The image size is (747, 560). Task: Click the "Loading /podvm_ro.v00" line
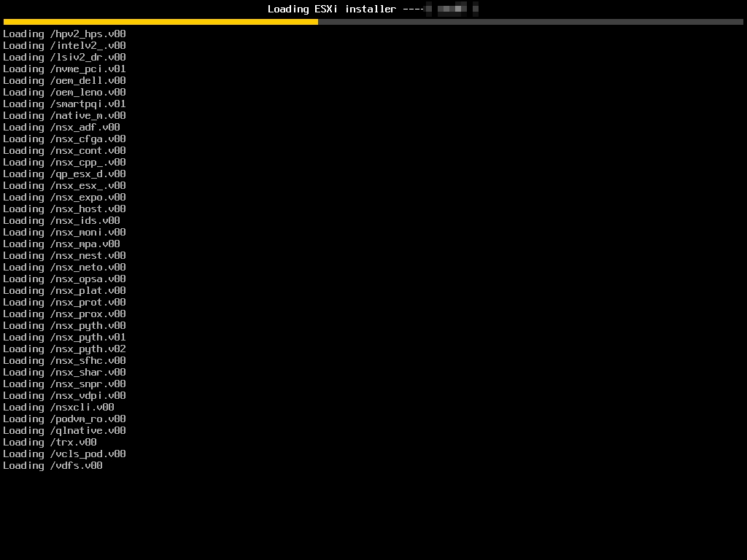(x=64, y=419)
